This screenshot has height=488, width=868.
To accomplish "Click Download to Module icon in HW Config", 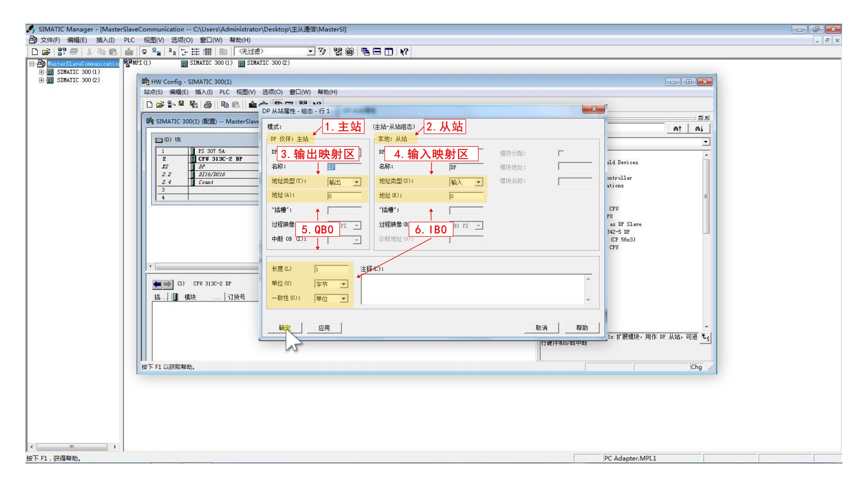I will pyautogui.click(x=253, y=105).
